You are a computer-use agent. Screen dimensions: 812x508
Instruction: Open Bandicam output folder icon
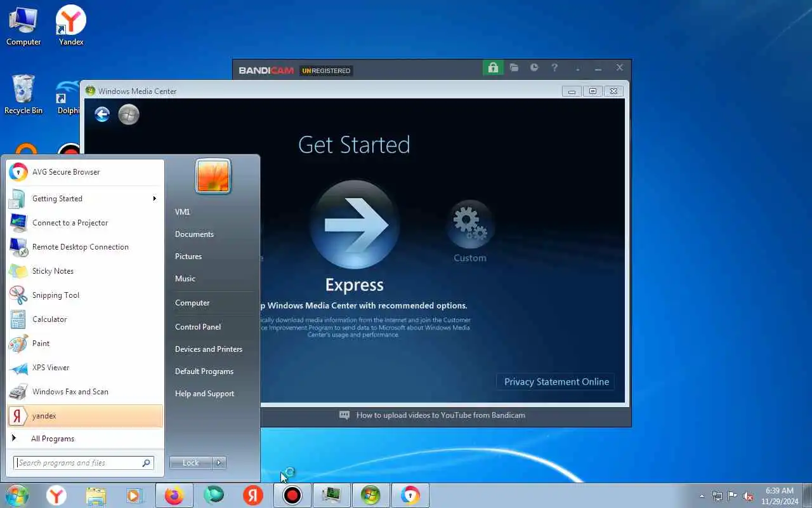[514, 68]
